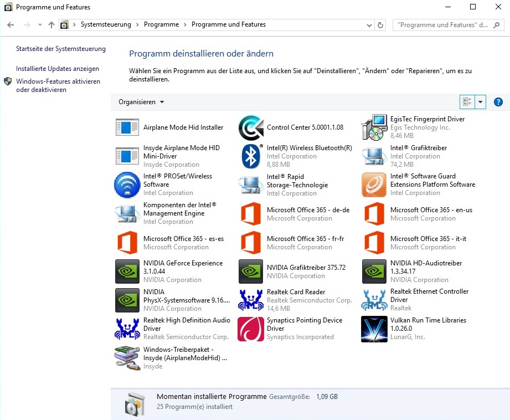Screen dimensions: 510x420
Task: Click the NVIDIA HD-Audiotreiber icon
Action: [x=374, y=271]
